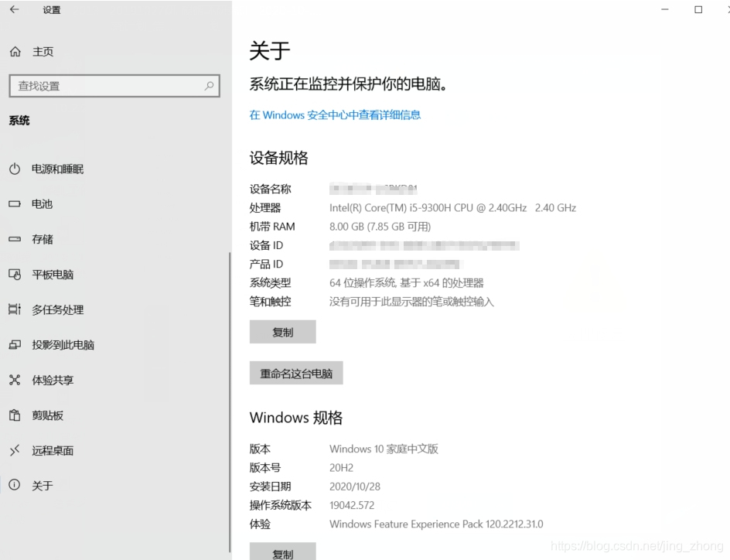730x560 pixels.
Task: Click the RAM value 8.00 GB
Action: click(x=380, y=227)
